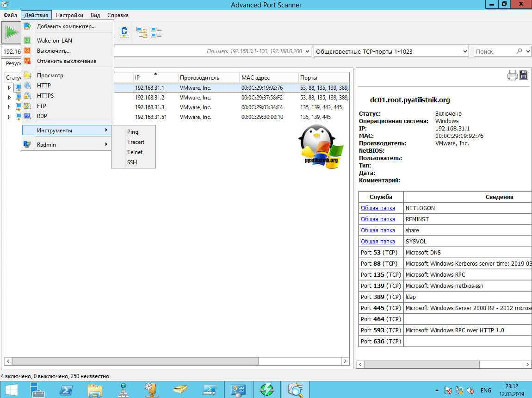Click the class C subnet toolbar icon

(124, 32)
